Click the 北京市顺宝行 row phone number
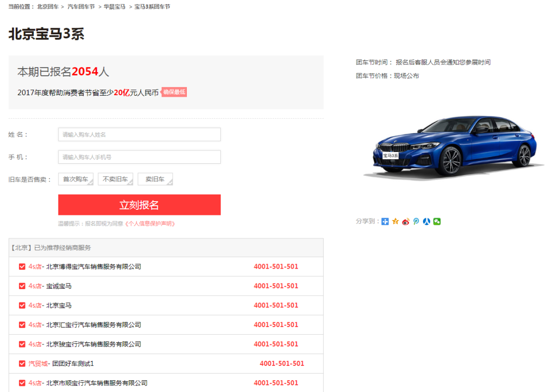 pos(276,383)
